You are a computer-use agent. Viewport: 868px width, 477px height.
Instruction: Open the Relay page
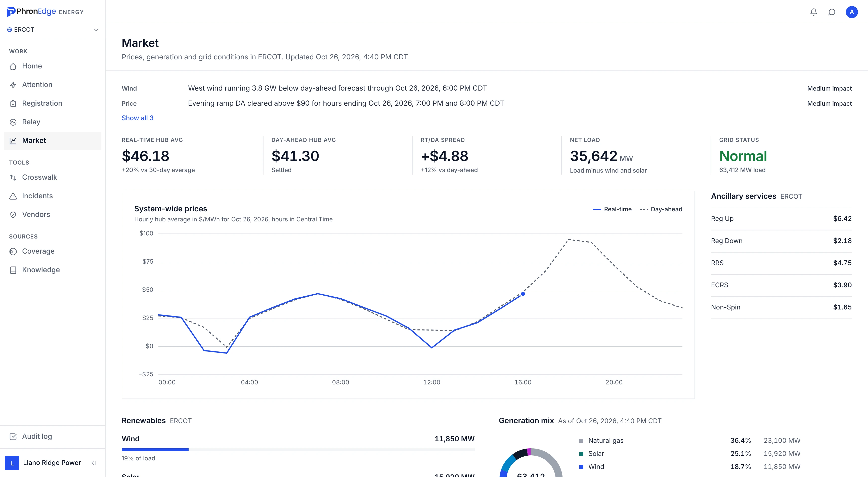pos(53,122)
